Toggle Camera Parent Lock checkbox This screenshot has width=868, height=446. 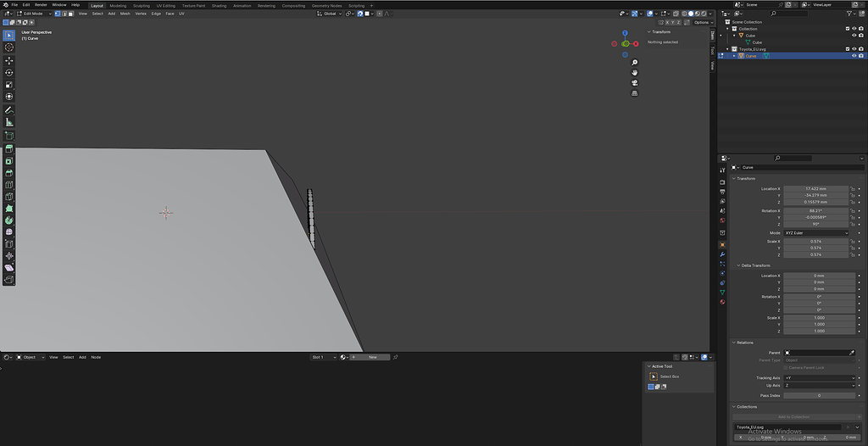[x=786, y=368]
